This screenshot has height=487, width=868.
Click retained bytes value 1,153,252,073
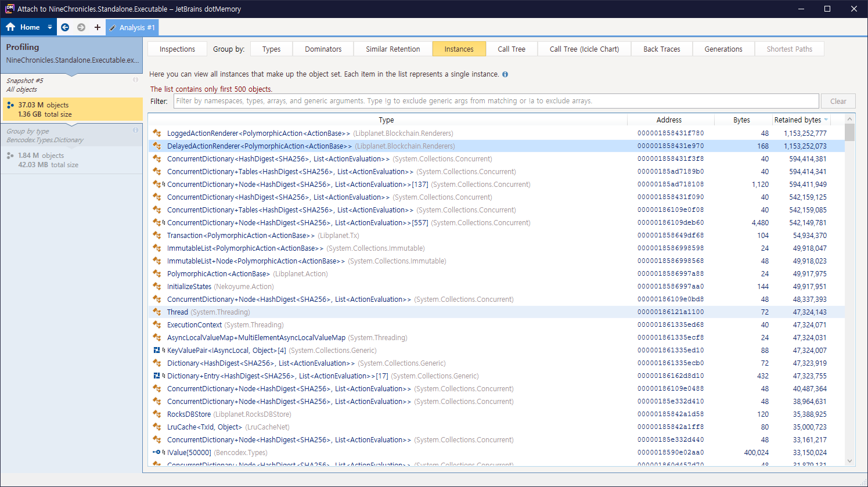pos(805,146)
